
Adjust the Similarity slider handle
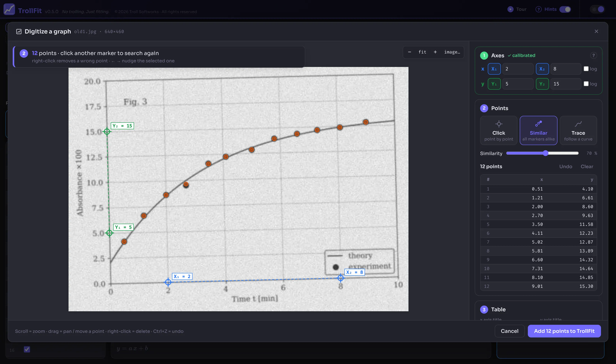[545, 153]
